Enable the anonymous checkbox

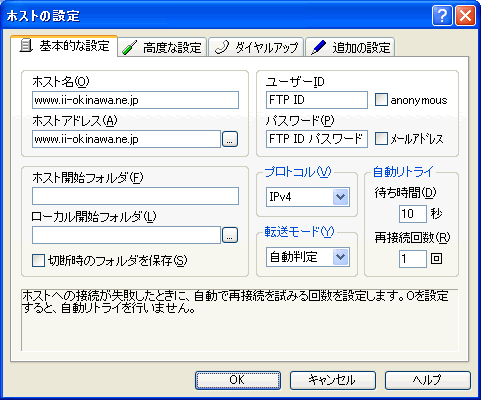click(381, 100)
